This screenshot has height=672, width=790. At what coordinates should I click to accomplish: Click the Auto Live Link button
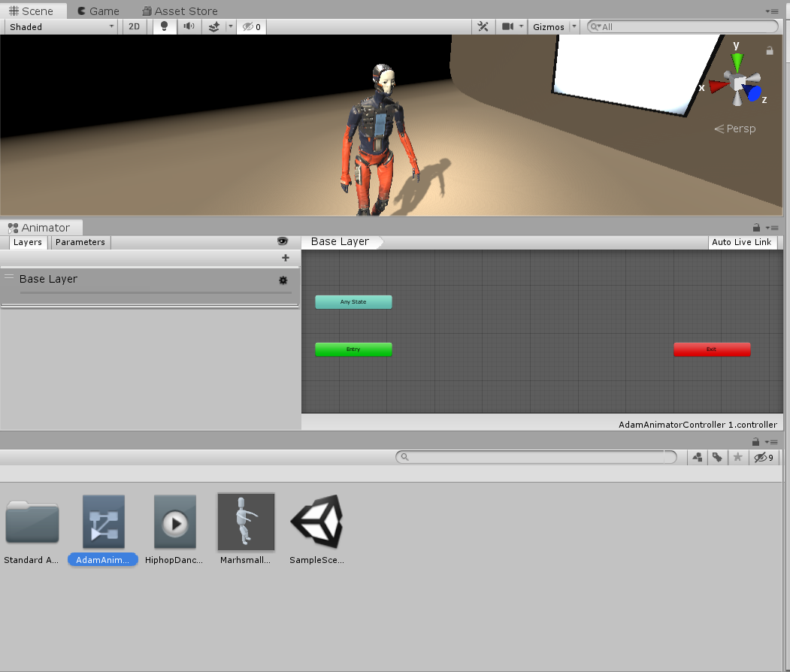coord(741,242)
